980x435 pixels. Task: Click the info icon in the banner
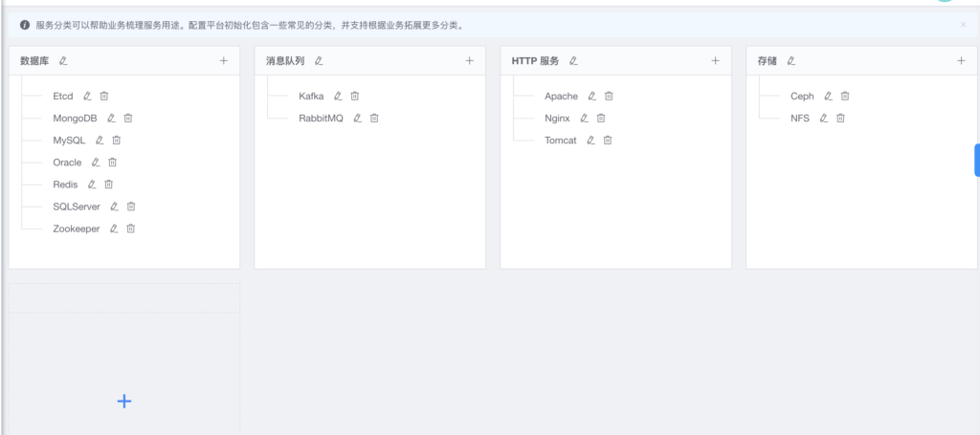[x=25, y=26]
